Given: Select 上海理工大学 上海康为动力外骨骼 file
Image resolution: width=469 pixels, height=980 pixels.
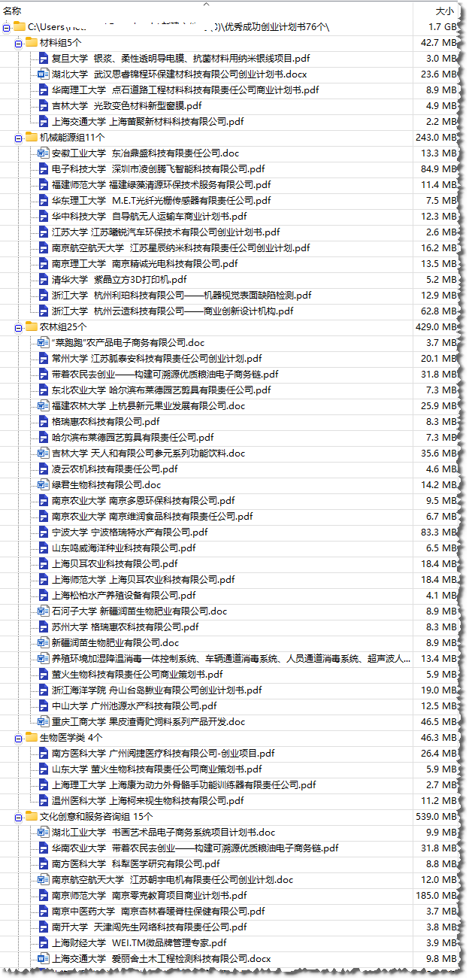Looking at the screenshot, I should pyautogui.click(x=183, y=784).
